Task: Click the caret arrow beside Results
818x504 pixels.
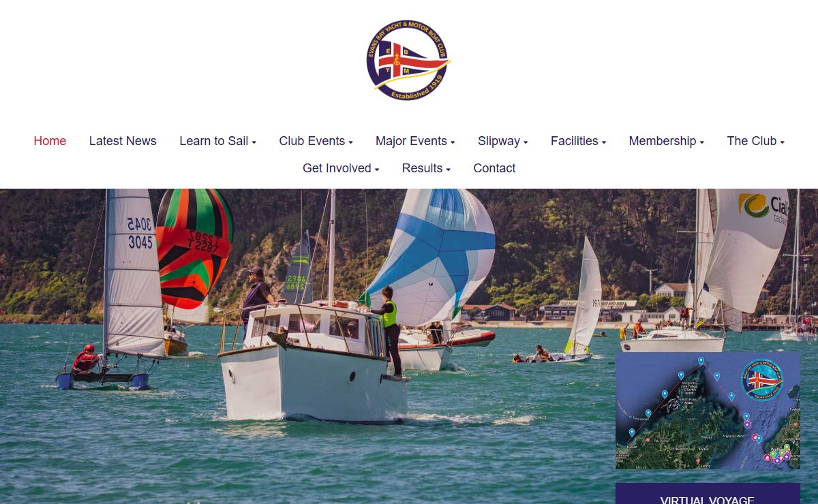Action: [x=448, y=170]
